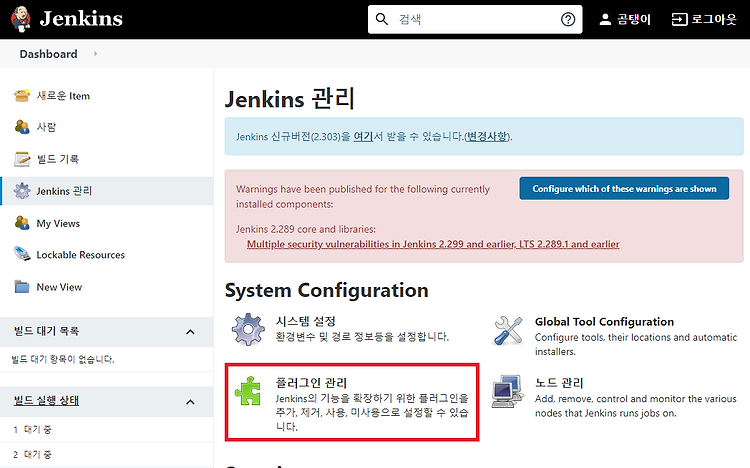Viewport: 750px width, 468px height.
Task: Collapse the 빌드 대기 목록 panel chevron
Action: [x=190, y=332]
